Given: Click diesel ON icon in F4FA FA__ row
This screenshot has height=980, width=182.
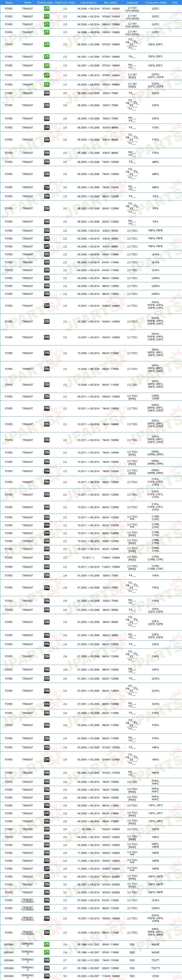Looking at the screenshot, I should pyautogui.click(x=47, y=576).
